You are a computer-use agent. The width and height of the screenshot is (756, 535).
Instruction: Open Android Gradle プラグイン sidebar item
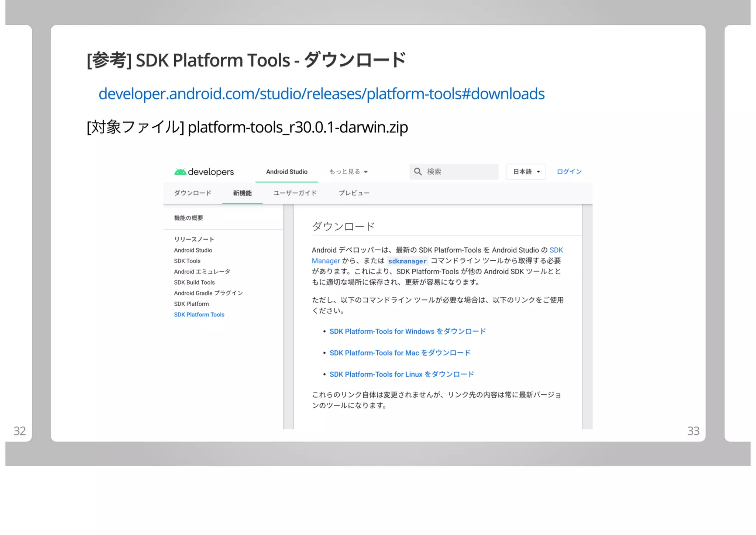209,293
